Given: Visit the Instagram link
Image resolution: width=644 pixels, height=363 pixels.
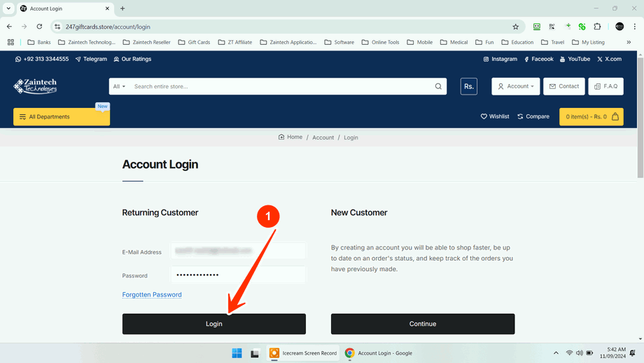Looking at the screenshot, I should click(500, 59).
